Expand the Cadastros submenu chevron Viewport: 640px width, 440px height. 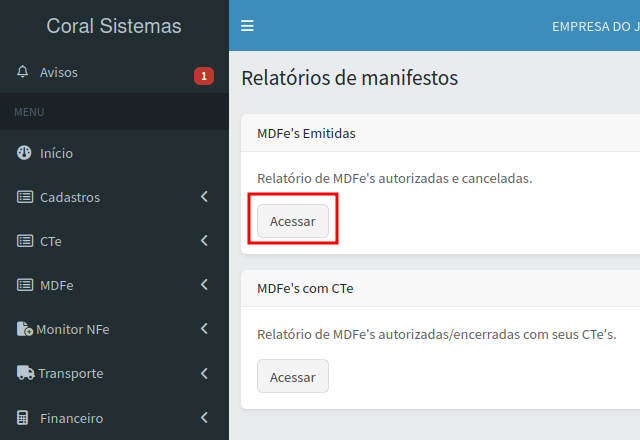coord(204,197)
